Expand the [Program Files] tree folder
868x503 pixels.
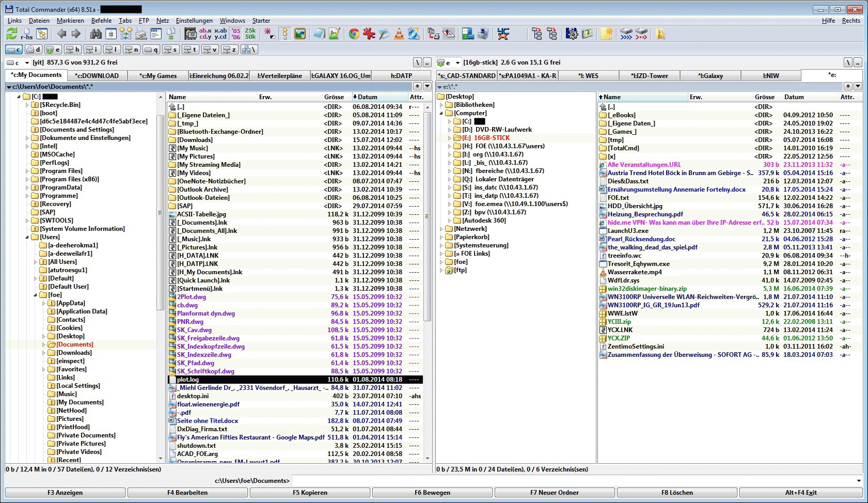[27, 171]
